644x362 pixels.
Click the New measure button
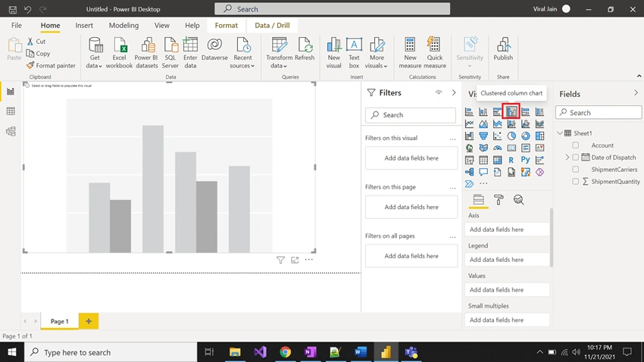coord(410,53)
